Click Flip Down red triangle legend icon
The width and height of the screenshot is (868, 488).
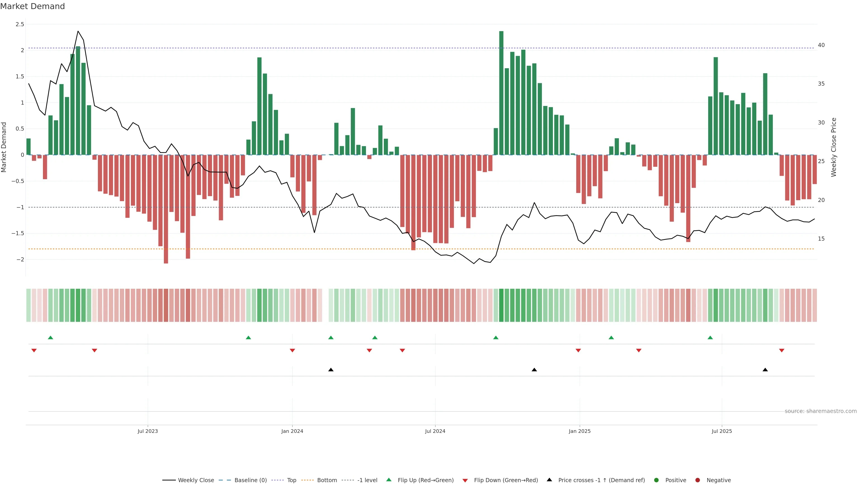coord(465,481)
